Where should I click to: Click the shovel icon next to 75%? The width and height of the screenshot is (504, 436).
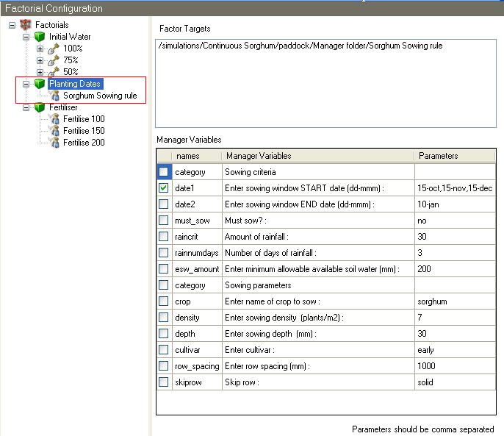click(x=54, y=60)
